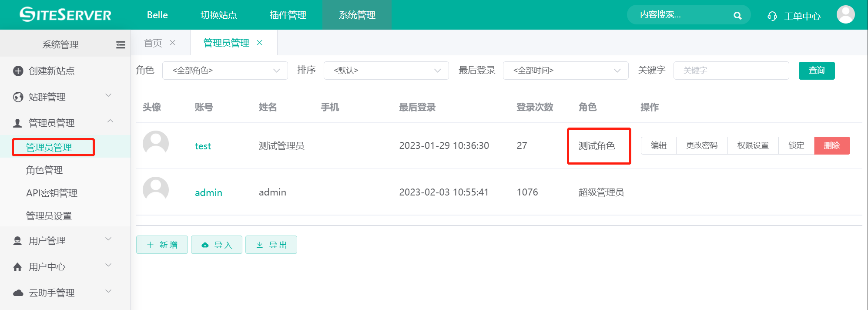Screen dimensions: 868x310
Task: Select 角色管理 in the sidebar
Action: click(44, 170)
